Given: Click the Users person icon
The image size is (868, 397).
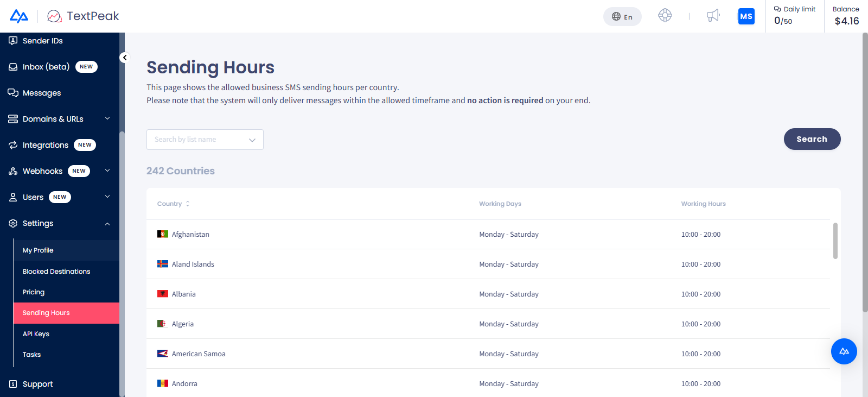Looking at the screenshot, I should (13, 197).
